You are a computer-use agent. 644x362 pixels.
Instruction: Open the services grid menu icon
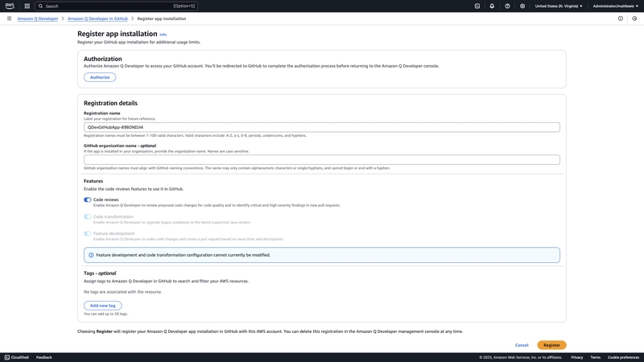pyautogui.click(x=27, y=6)
